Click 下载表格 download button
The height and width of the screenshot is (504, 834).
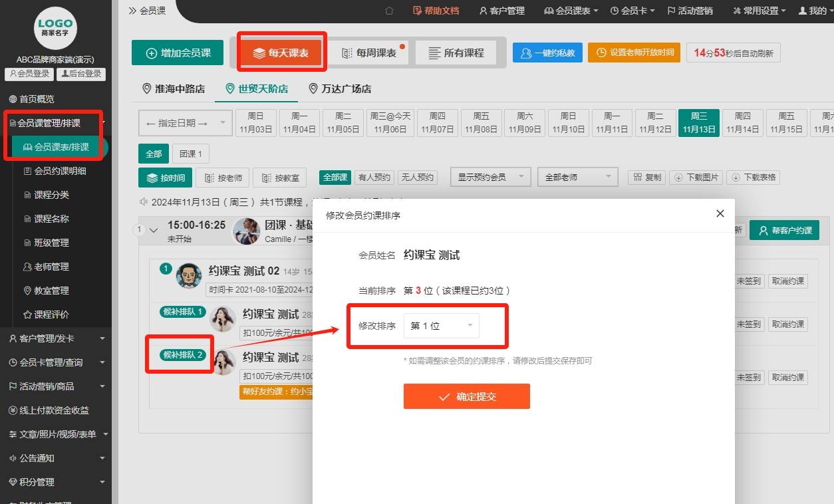point(754,177)
